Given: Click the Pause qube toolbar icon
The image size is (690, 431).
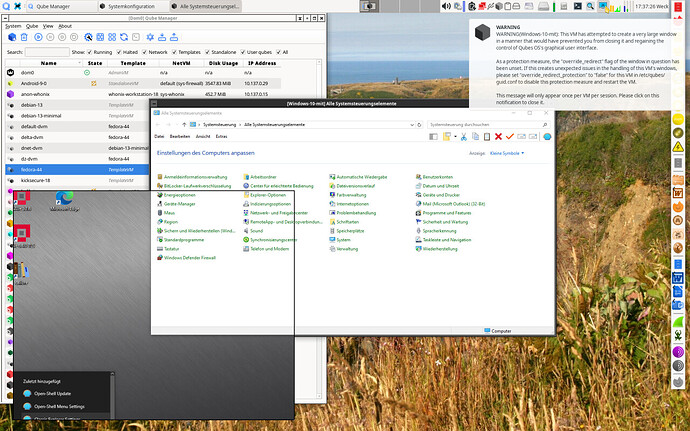Looking at the screenshot, I should [x=50, y=37].
